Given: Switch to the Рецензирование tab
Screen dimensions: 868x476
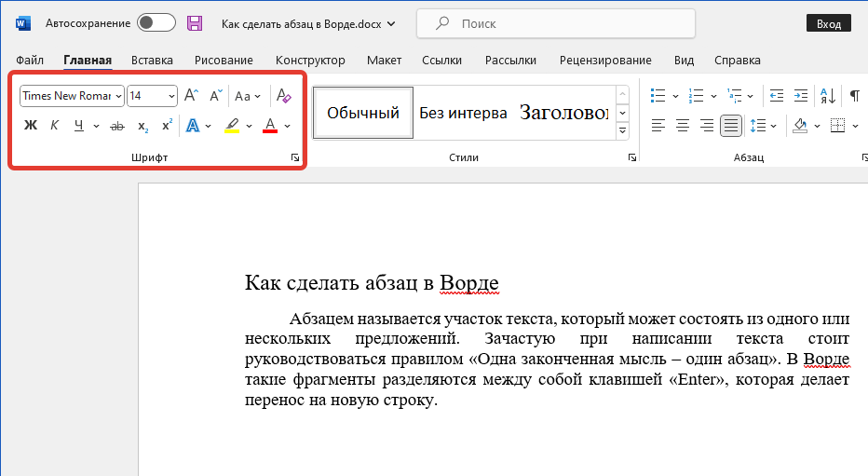Looking at the screenshot, I should coord(605,61).
